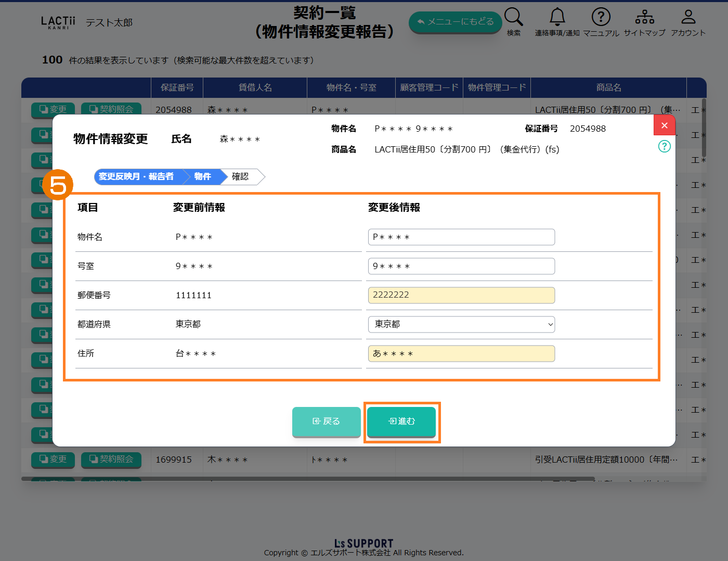Screen dimensions: 728x561
Task: Click the search magnifier icon
Action: (513, 17)
